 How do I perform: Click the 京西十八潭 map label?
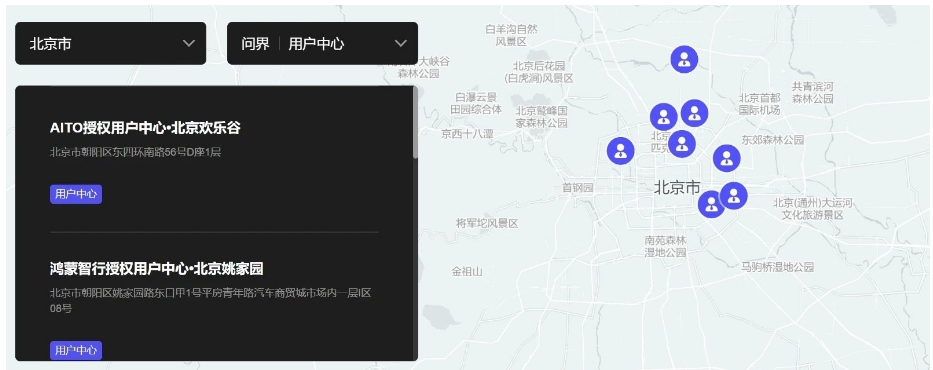467,134
